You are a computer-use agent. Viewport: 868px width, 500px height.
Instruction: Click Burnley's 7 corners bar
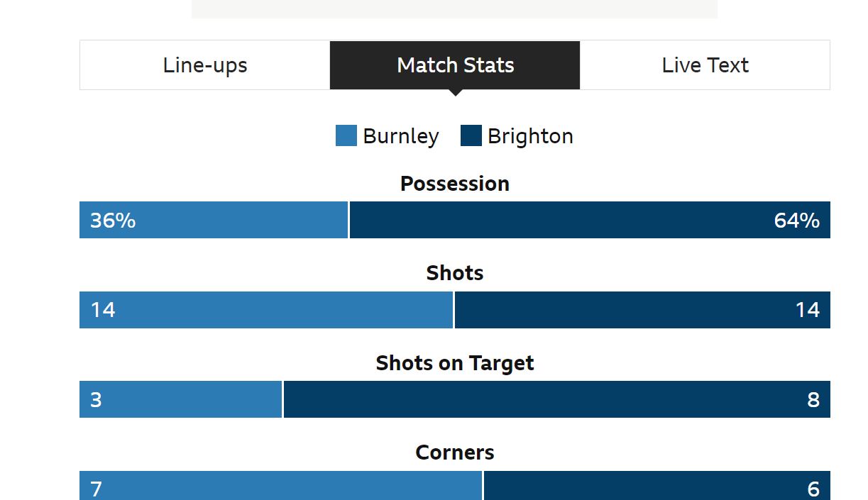[281, 485]
